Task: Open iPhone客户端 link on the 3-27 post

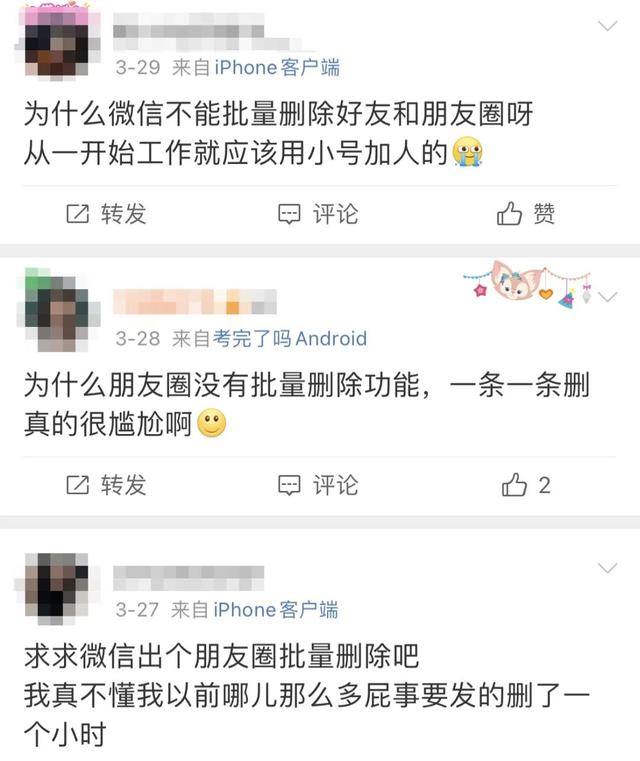Action: pyautogui.click(x=276, y=610)
